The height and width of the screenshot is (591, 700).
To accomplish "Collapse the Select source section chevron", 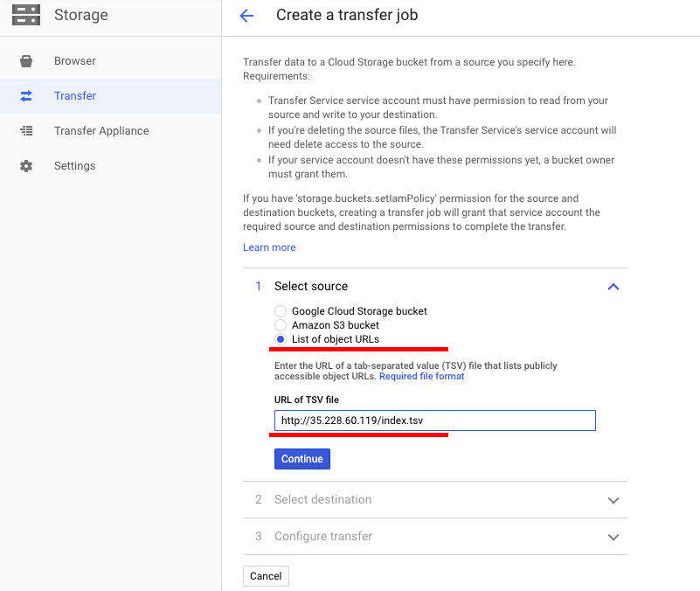I will 613,287.
